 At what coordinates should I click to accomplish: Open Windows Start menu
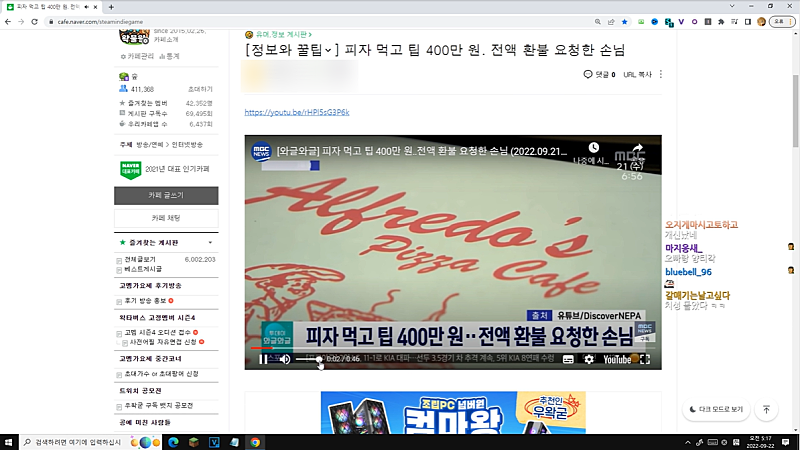coord(8,442)
